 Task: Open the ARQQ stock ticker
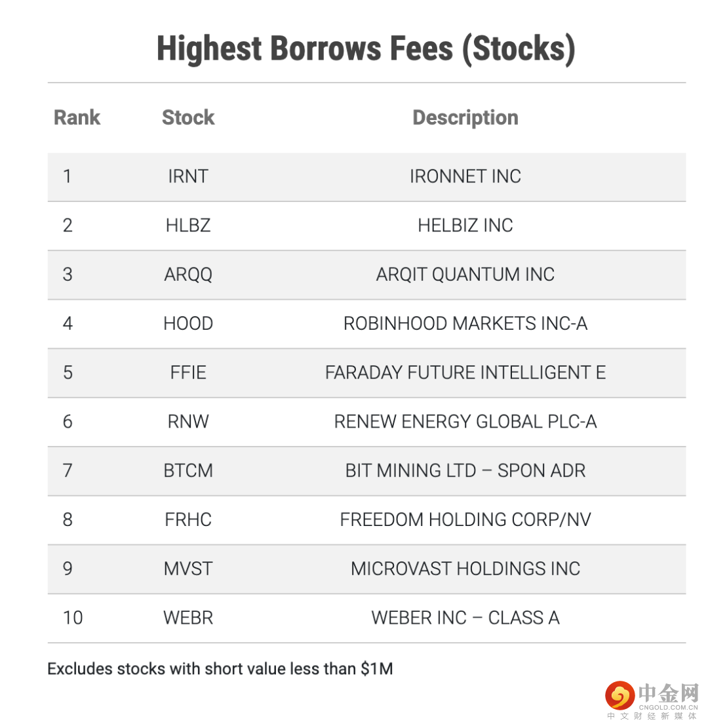pos(188,274)
